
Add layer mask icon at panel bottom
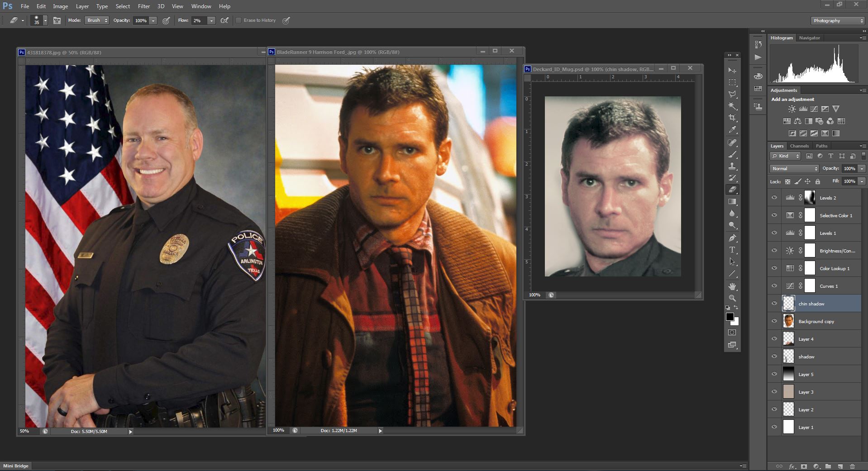(x=804, y=466)
